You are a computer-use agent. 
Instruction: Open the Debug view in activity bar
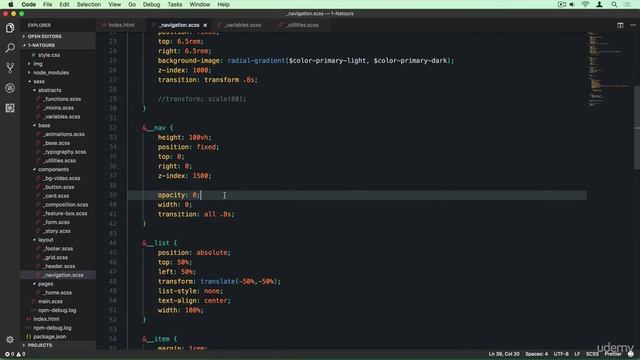point(10,88)
